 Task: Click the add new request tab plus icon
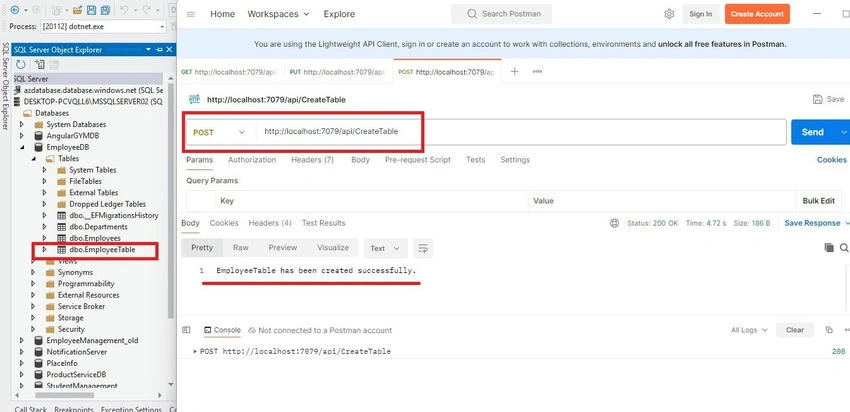point(514,72)
